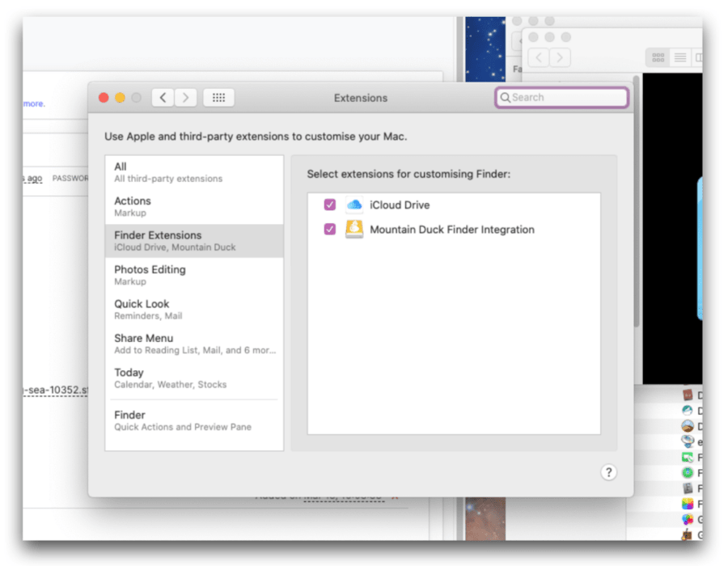Choose the Quick Look category
Screen dimensions: 728x566
pos(194,309)
